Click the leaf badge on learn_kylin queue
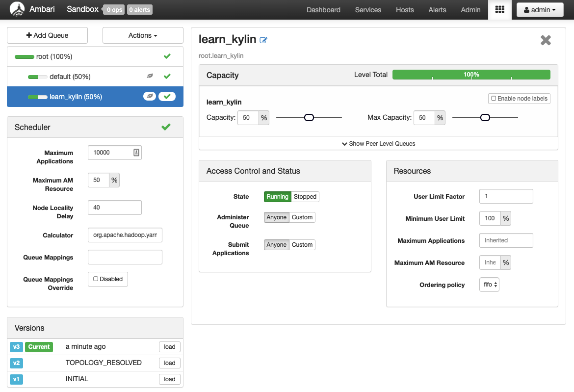The image size is (574, 392). [x=150, y=97]
